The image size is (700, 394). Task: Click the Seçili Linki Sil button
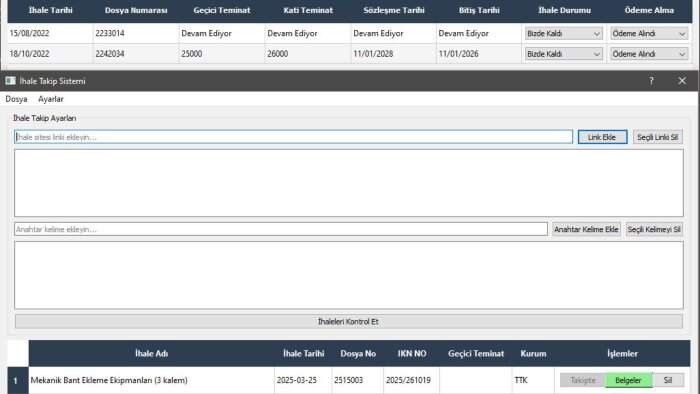(x=657, y=137)
